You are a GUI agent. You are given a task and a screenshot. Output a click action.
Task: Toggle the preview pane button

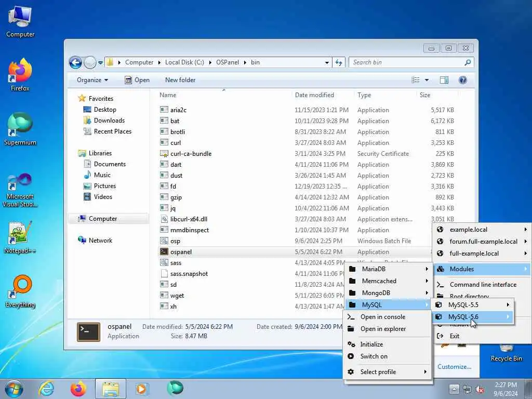tap(444, 80)
